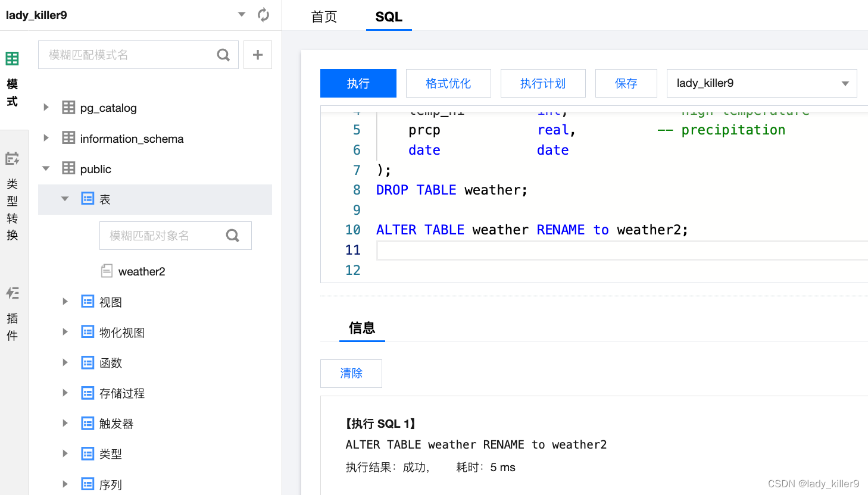Select the 物化视图 tree label

(x=122, y=333)
